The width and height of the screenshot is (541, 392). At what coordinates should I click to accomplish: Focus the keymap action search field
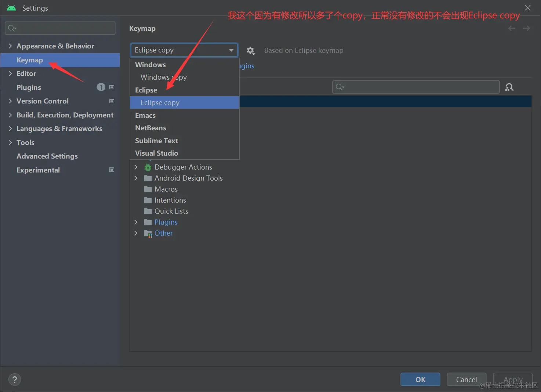click(416, 87)
